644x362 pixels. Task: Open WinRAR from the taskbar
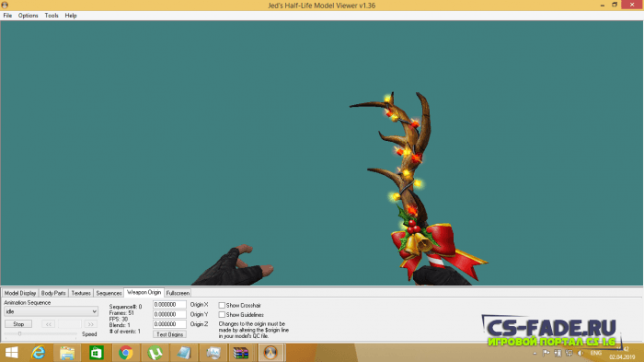click(241, 353)
